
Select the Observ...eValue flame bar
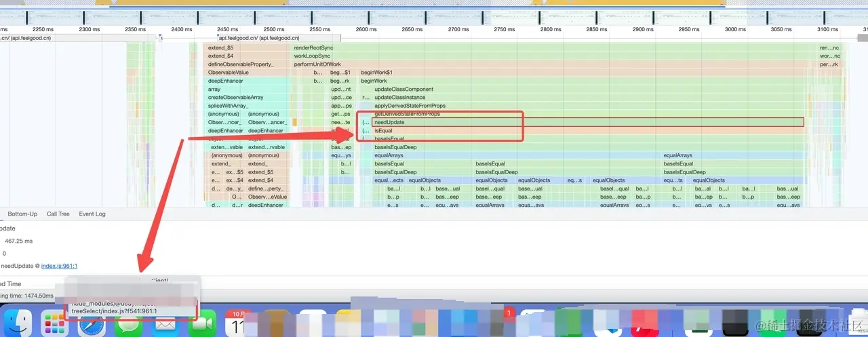tap(267, 197)
